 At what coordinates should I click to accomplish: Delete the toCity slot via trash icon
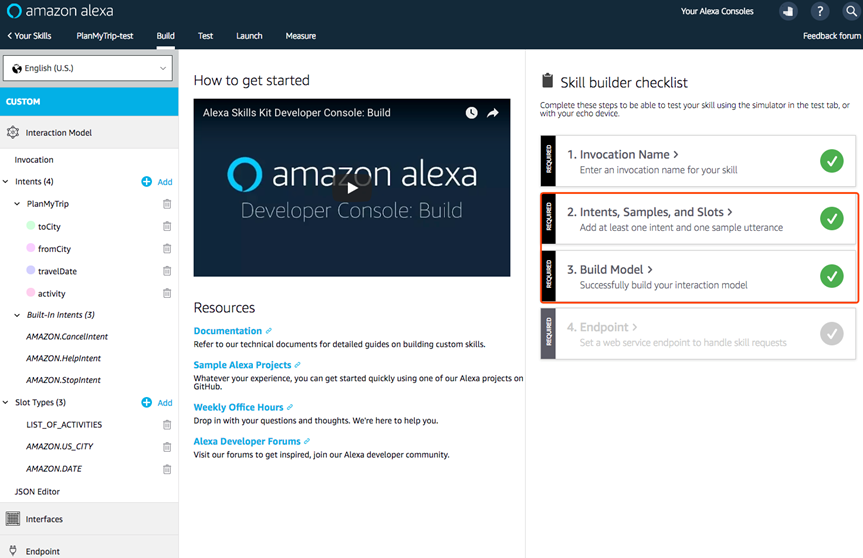click(167, 226)
